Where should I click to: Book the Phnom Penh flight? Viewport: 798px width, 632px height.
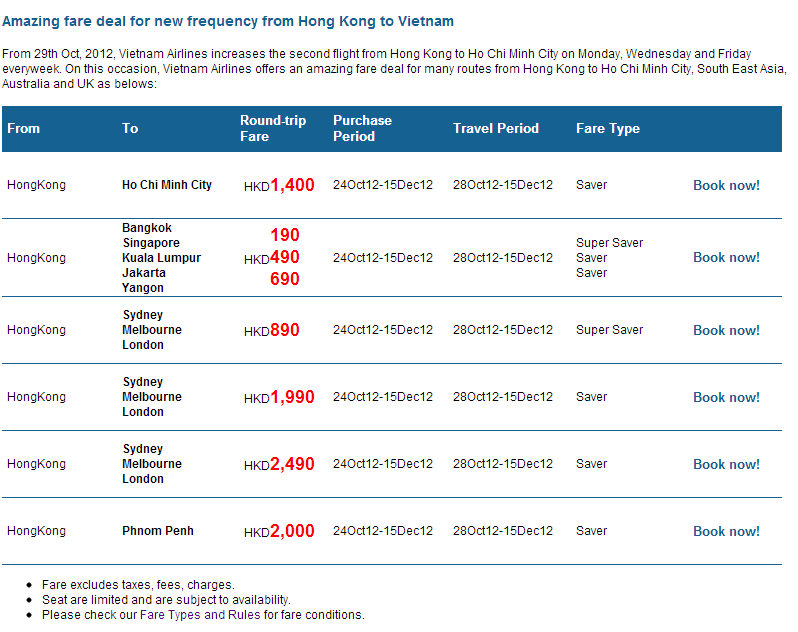(x=726, y=531)
